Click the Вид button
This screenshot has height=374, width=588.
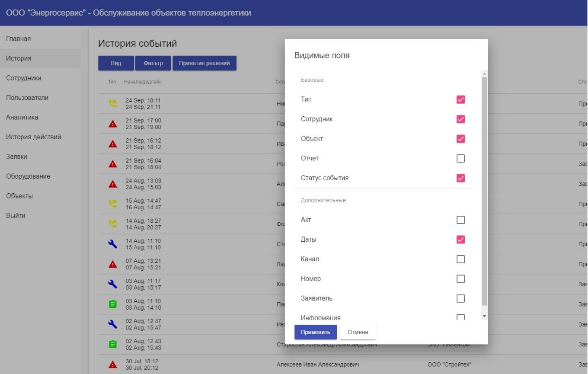(116, 63)
